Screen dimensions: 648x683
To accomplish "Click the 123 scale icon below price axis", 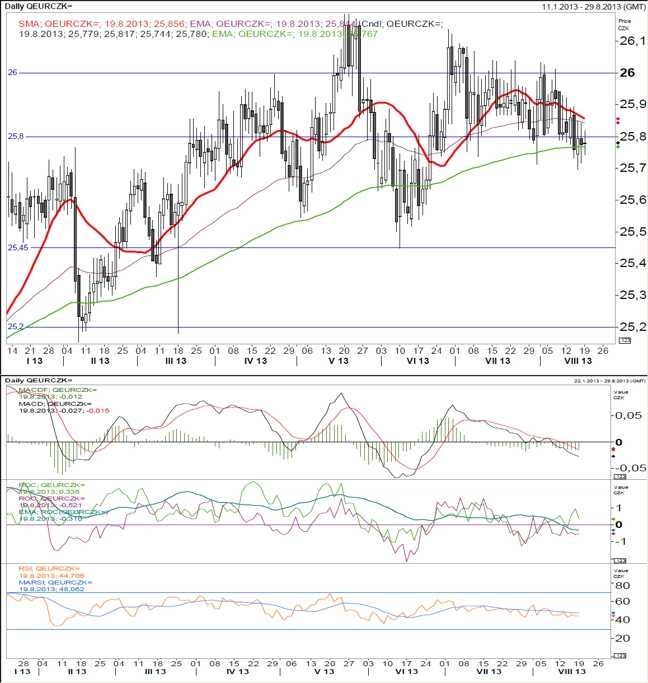I will point(624,341).
